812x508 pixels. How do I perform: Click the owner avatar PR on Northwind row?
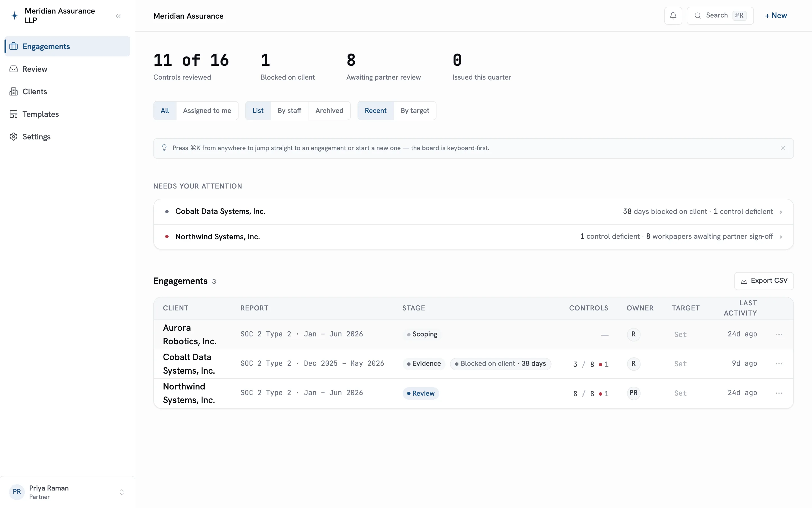[634, 393]
